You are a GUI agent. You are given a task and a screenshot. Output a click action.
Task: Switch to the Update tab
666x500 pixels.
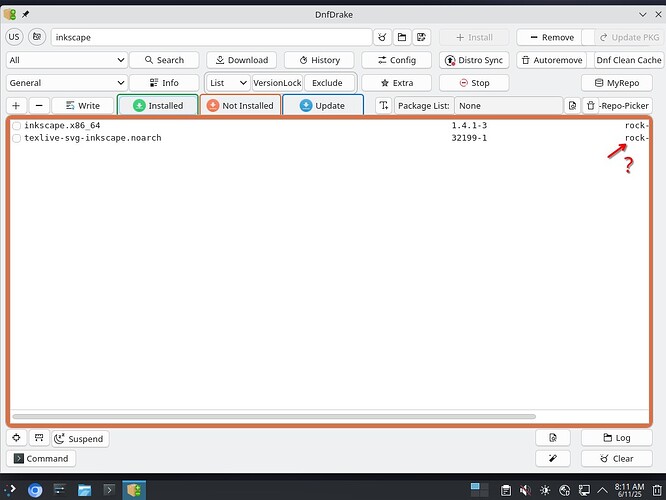tap(323, 105)
